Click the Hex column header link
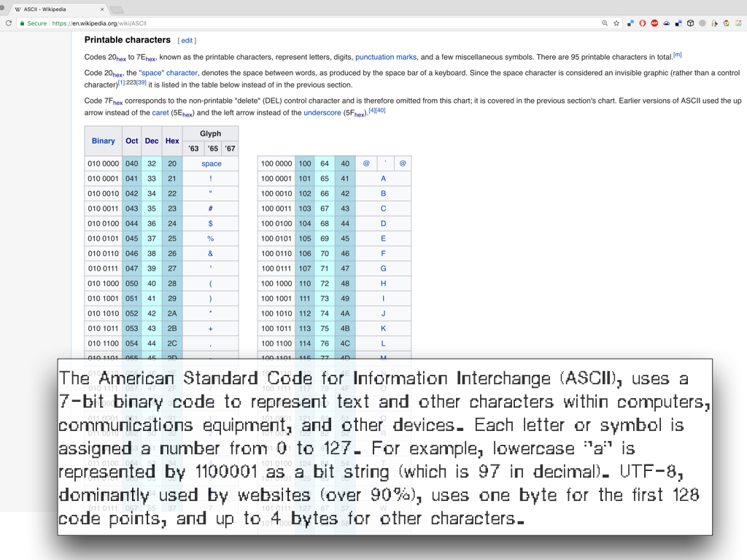Image resolution: width=747 pixels, height=560 pixels. 172,141
